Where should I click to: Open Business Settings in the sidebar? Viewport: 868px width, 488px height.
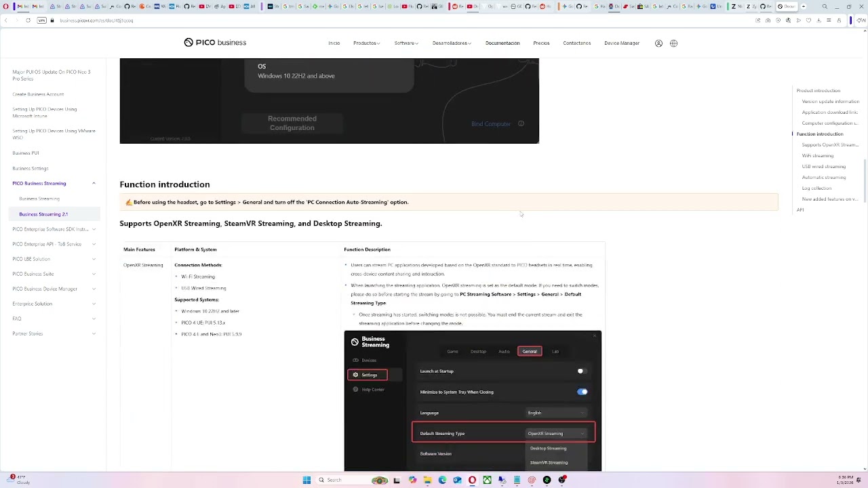click(x=31, y=168)
